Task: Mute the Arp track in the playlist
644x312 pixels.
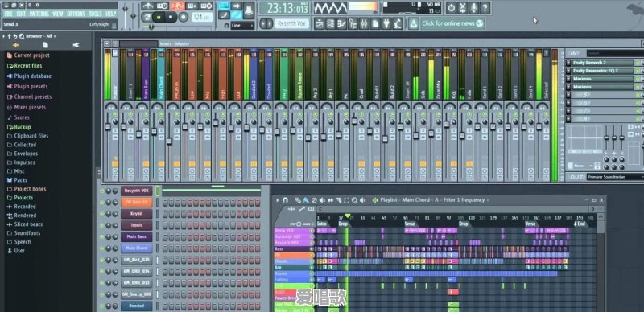Action: [312, 267]
